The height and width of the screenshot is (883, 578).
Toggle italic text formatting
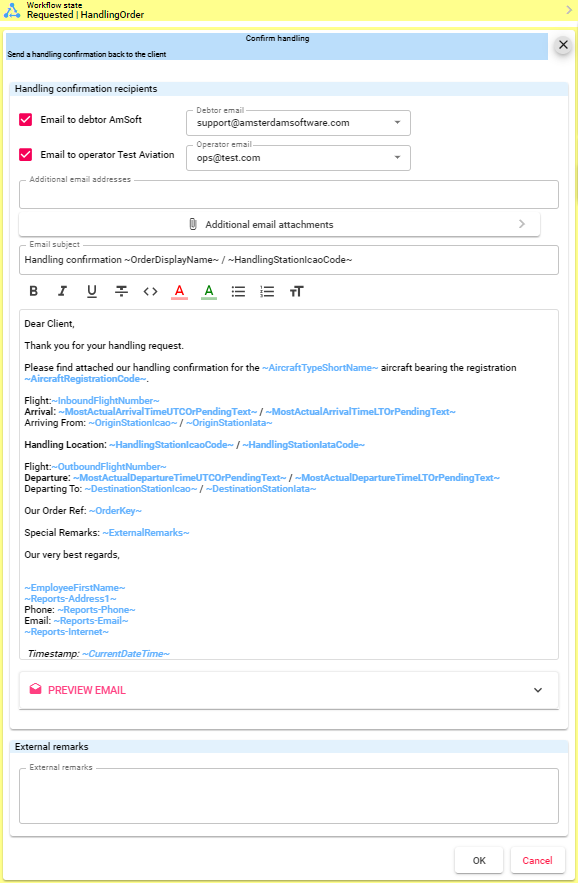(x=63, y=291)
